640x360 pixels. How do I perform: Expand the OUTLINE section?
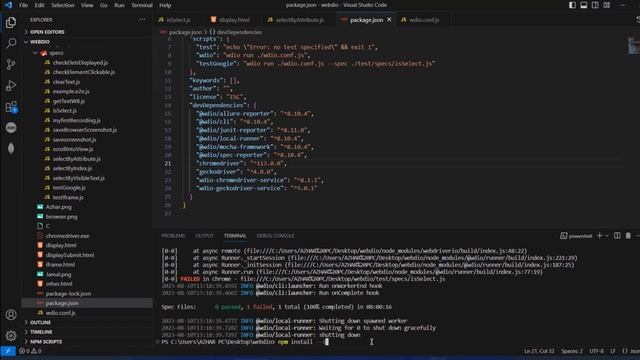tap(87, 322)
